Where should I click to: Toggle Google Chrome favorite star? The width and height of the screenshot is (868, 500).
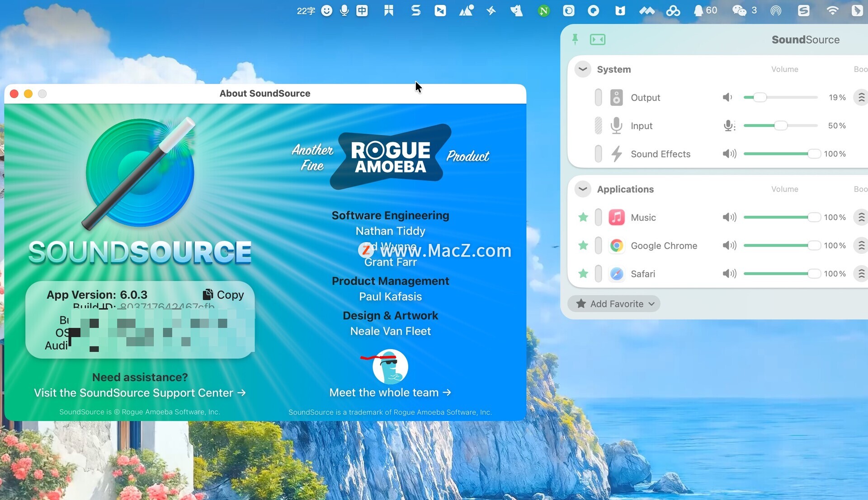[583, 245]
